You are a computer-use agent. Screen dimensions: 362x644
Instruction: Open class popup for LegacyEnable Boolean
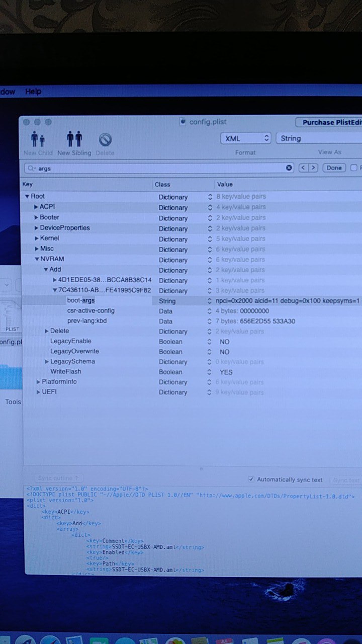(x=210, y=342)
